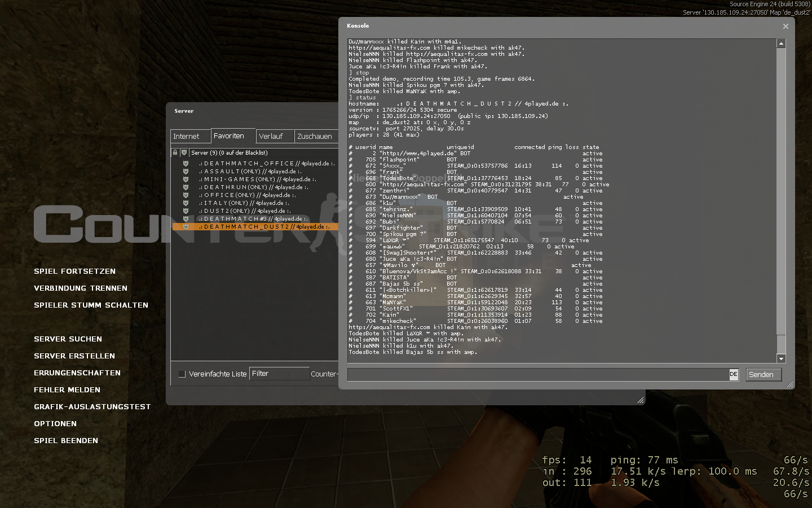Close the Konsole window
This screenshot has height=508, width=812.
point(785,26)
